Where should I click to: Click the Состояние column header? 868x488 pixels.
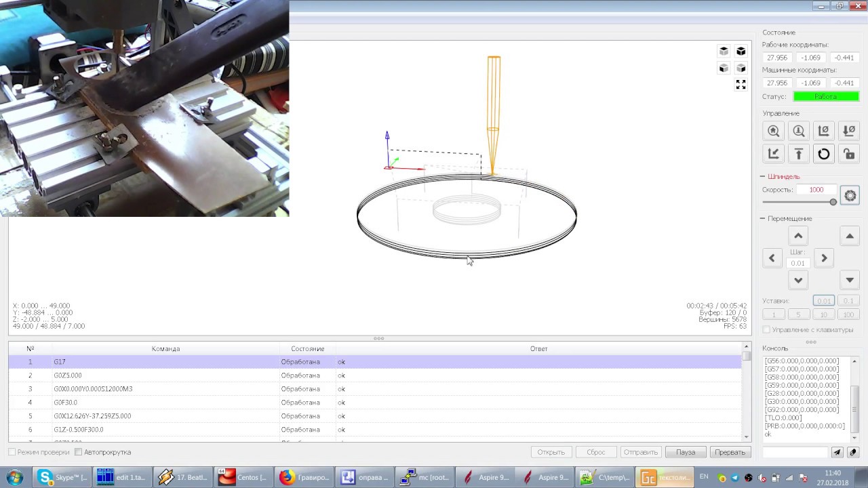pos(307,348)
